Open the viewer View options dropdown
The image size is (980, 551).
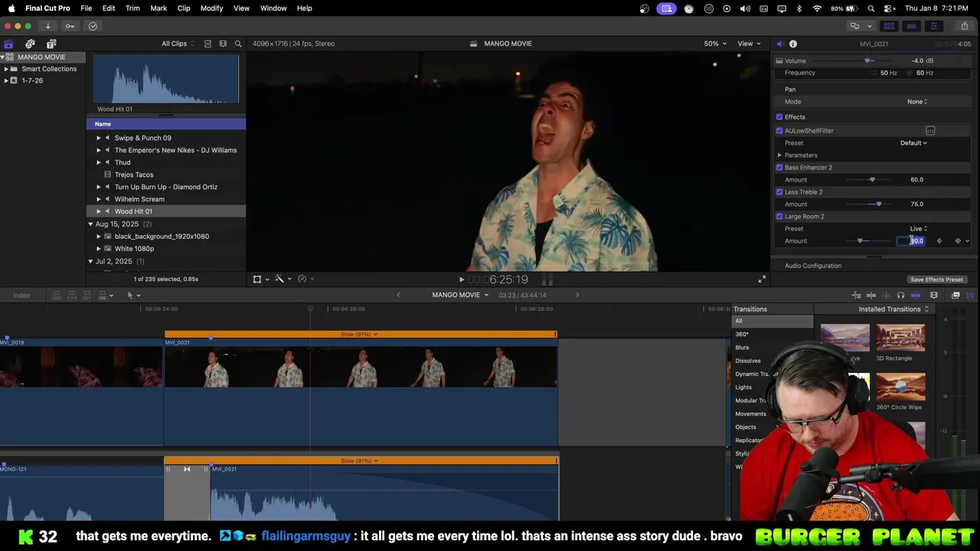click(x=749, y=44)
